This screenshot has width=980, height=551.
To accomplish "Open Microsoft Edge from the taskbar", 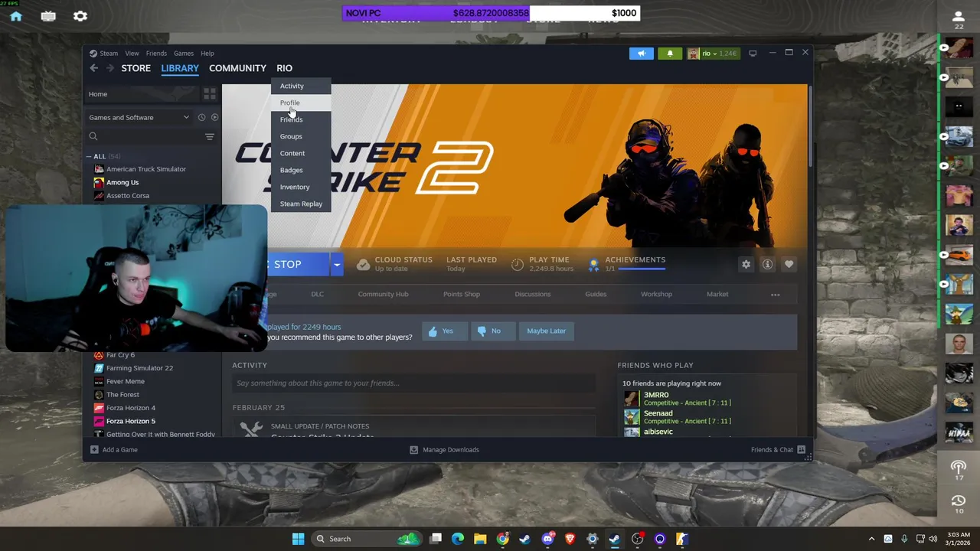I will pos(458,539).
